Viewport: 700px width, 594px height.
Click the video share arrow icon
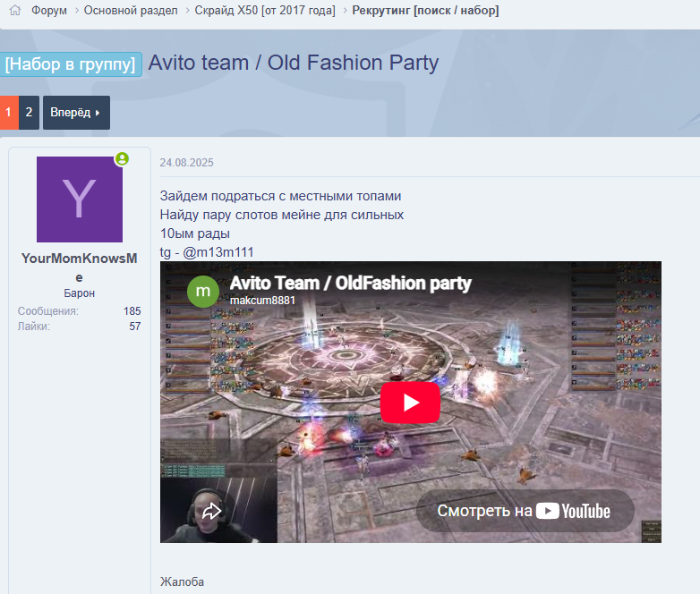coord(211,512)
